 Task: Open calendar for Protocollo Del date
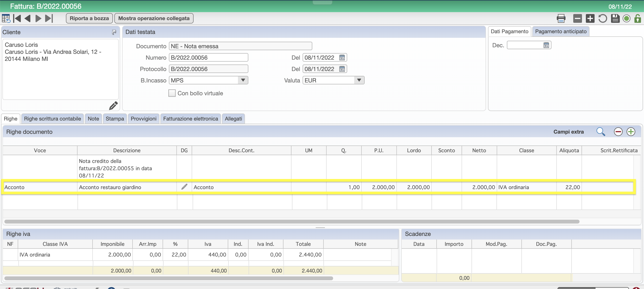(342, 69)
